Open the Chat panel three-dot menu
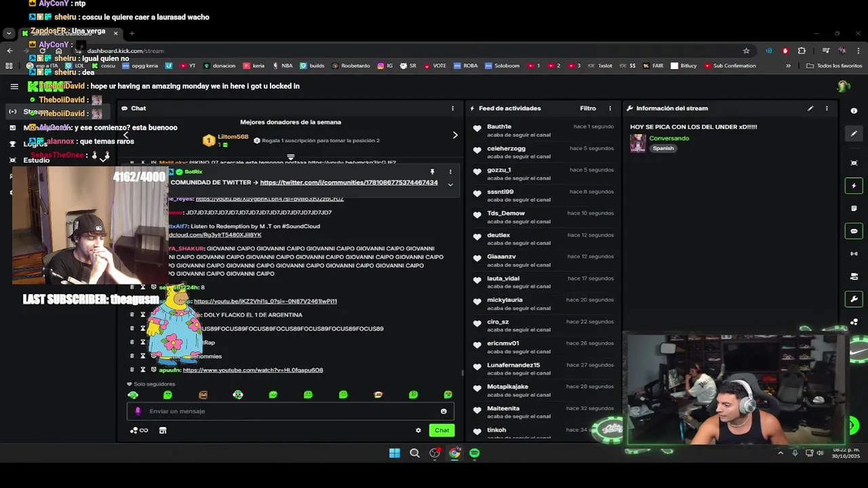The width and height of the screenshot is (868, 488). click(452, 108)
